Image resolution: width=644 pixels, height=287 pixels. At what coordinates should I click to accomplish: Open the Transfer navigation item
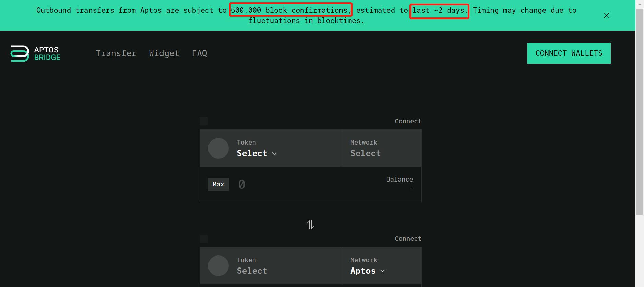pyautogui.click(x=116, y=53)
